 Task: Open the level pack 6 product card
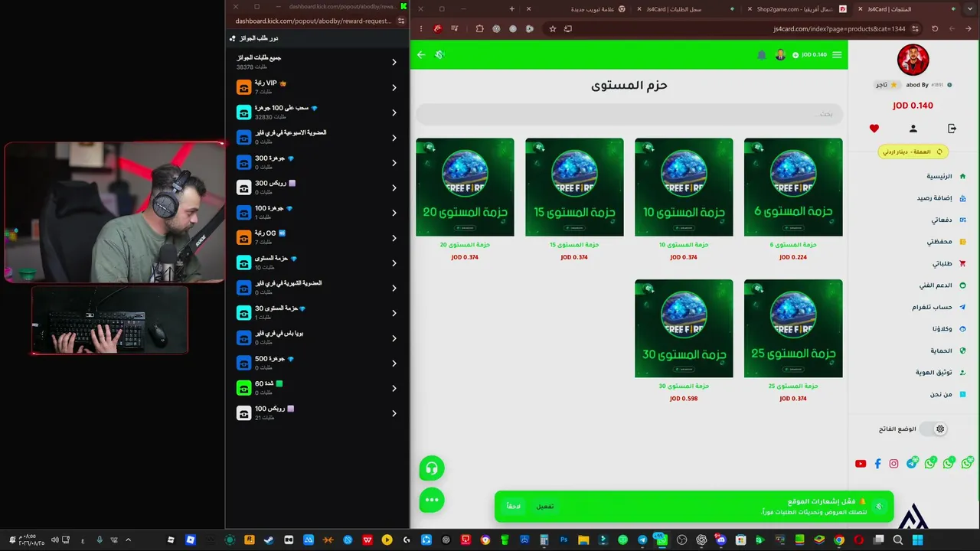(793, 199)
